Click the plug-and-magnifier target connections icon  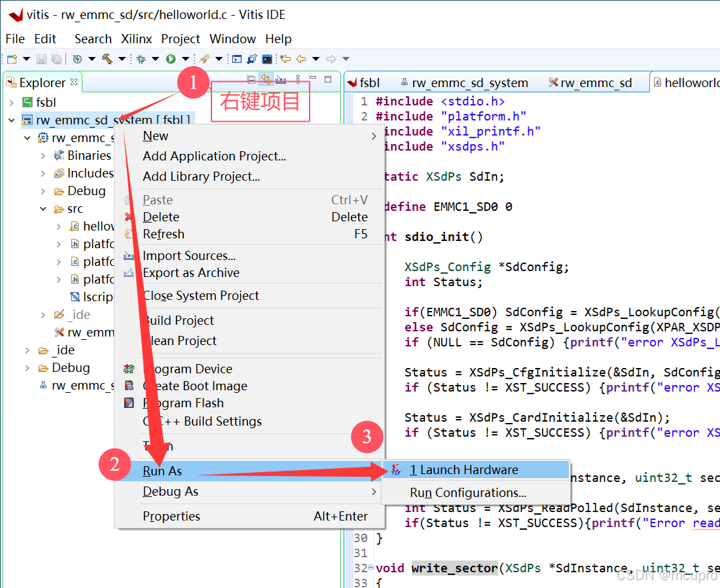tap(252, 59)
